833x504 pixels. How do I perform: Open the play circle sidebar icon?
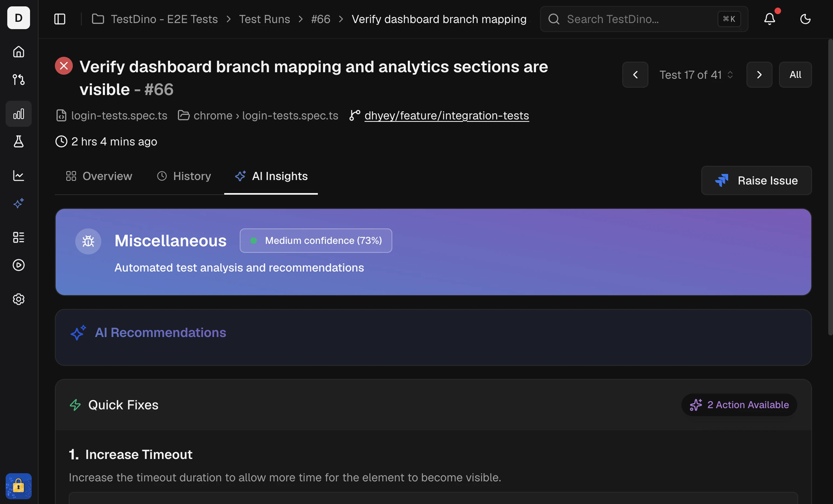tap(19, 265)
